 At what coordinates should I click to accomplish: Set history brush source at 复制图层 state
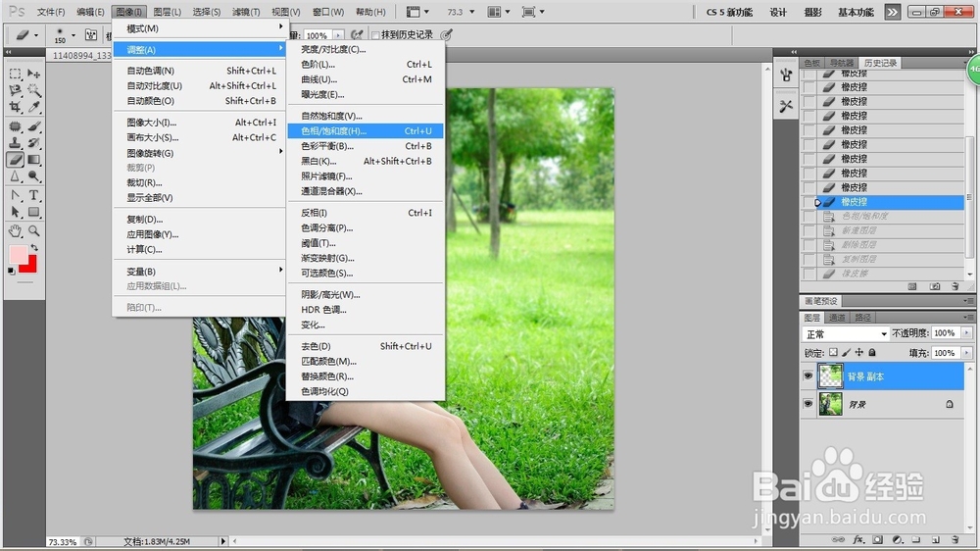tap(809, 260)
